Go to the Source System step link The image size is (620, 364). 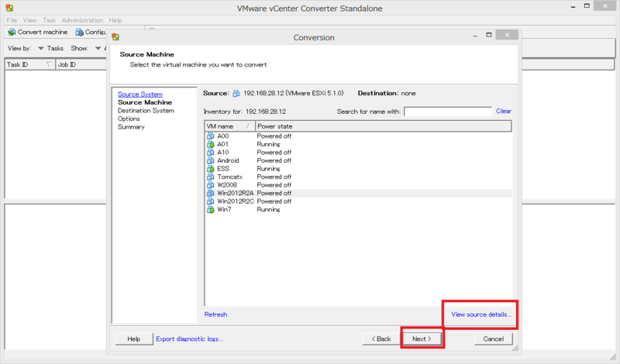140,94
